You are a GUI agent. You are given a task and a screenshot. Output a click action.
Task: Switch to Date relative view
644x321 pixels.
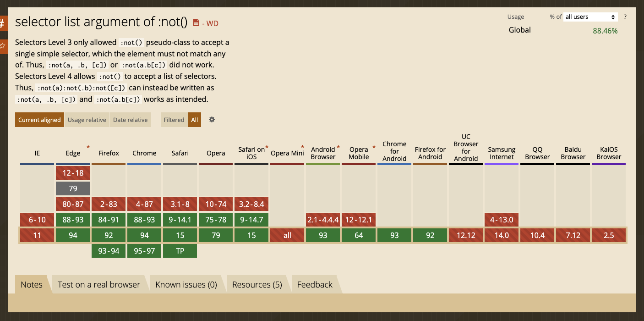click(131, 120)
